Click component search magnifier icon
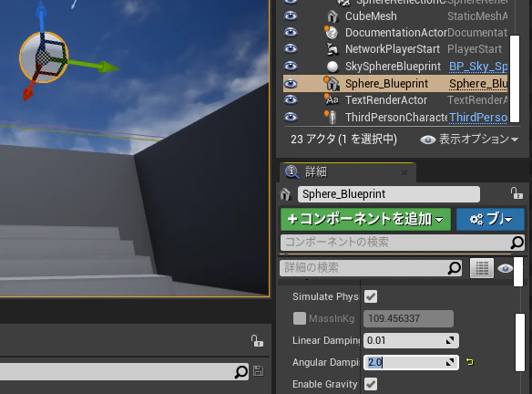Image resolution: width=532 pixels, height=394 pixels. (x=517, y=243)
